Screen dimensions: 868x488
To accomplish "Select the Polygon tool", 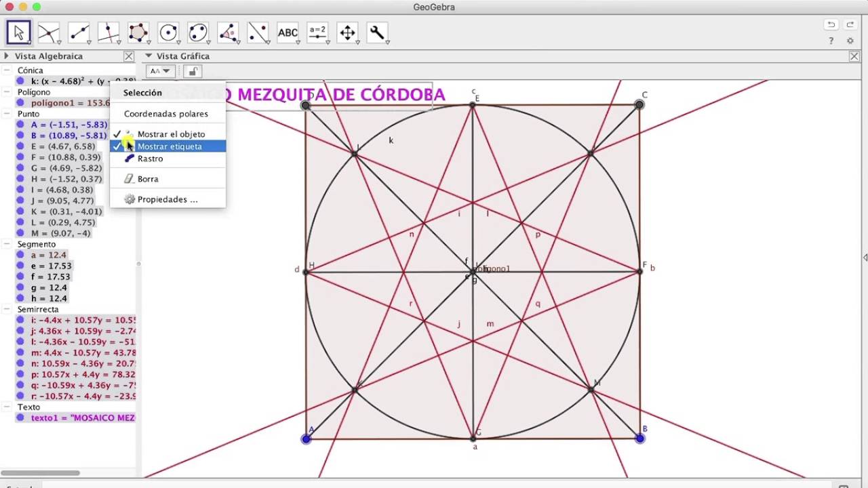I will (x=138, y=32).
